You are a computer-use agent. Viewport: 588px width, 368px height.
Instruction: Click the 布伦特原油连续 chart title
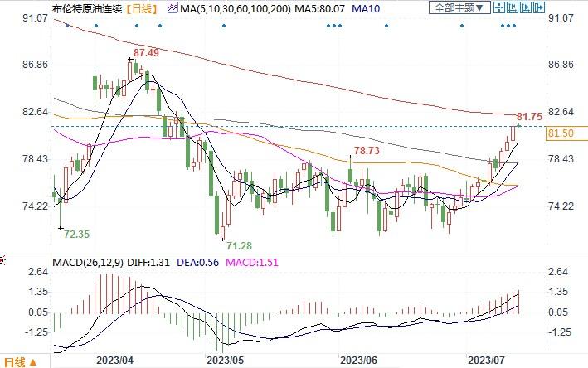point(88,8)
